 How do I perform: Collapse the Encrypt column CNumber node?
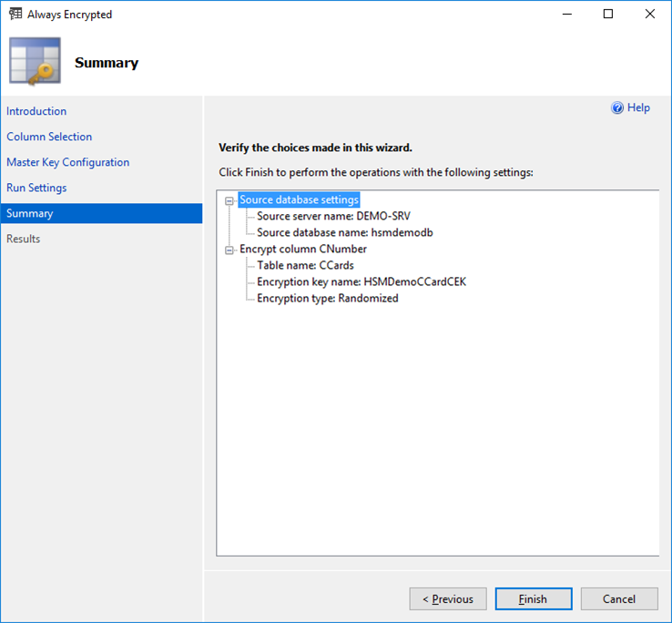(229, 250)
